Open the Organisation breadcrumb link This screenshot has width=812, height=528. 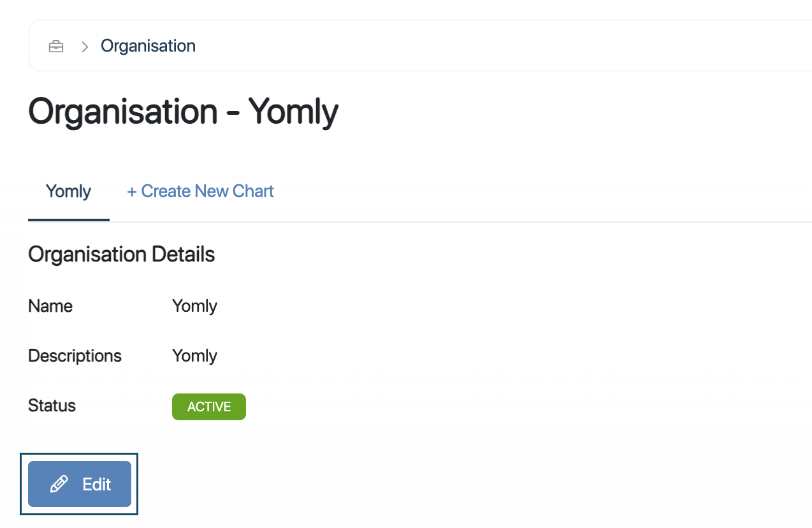(x=148, y=46)
